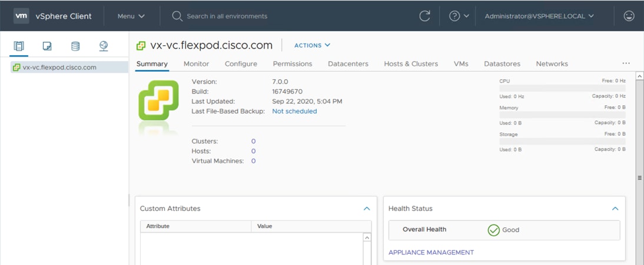Expand the help dropdown arrow
Viewport: 644px width, 265px height.
coord(466,16)
